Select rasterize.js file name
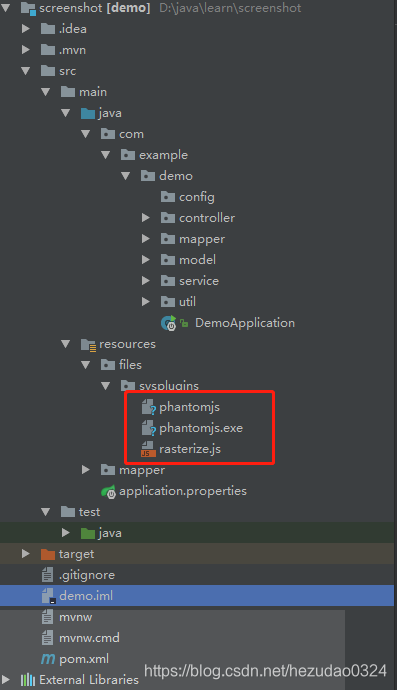The image size is (397, 690). pyautogui.click(x=190, y=449)
